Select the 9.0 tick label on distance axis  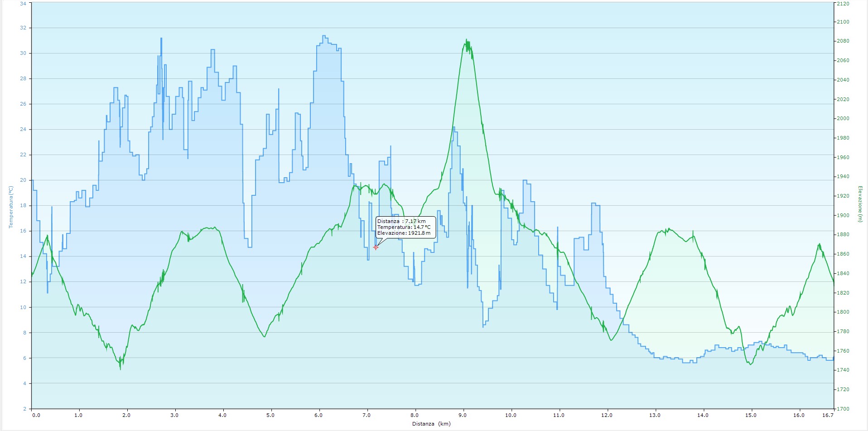click(463, 415)
